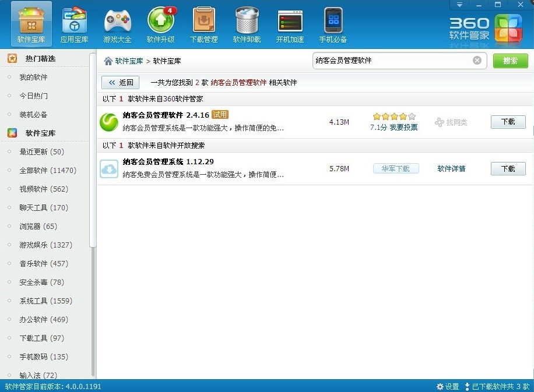The width and height of the screenshot is (534, 392).
Task: Open 设置 settings in status bar
Action: click(448, 387)
